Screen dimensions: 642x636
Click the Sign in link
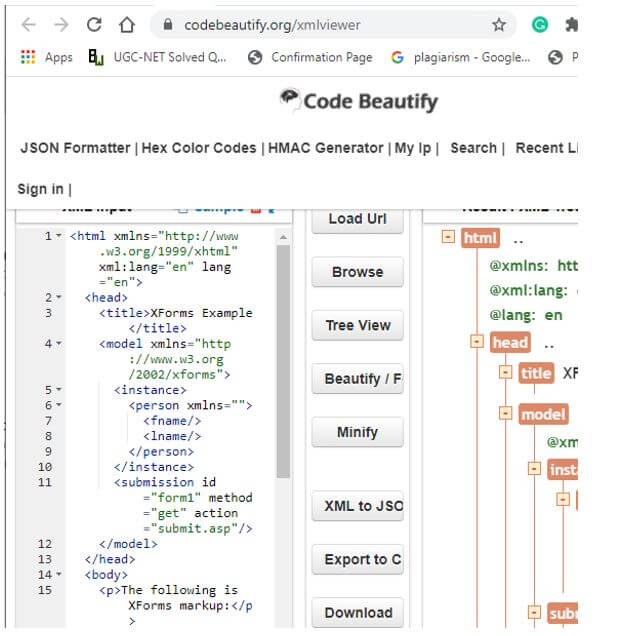tap(40, 189)
